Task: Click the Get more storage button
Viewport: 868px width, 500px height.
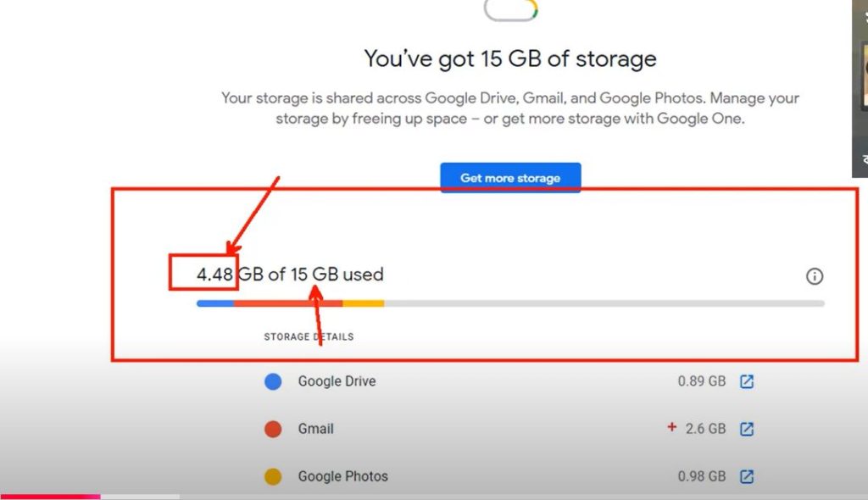Action: point(509,178)
